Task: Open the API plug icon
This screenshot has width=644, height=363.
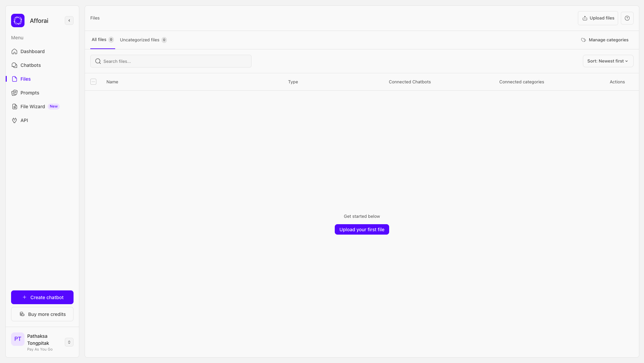Action: [14, 120]
